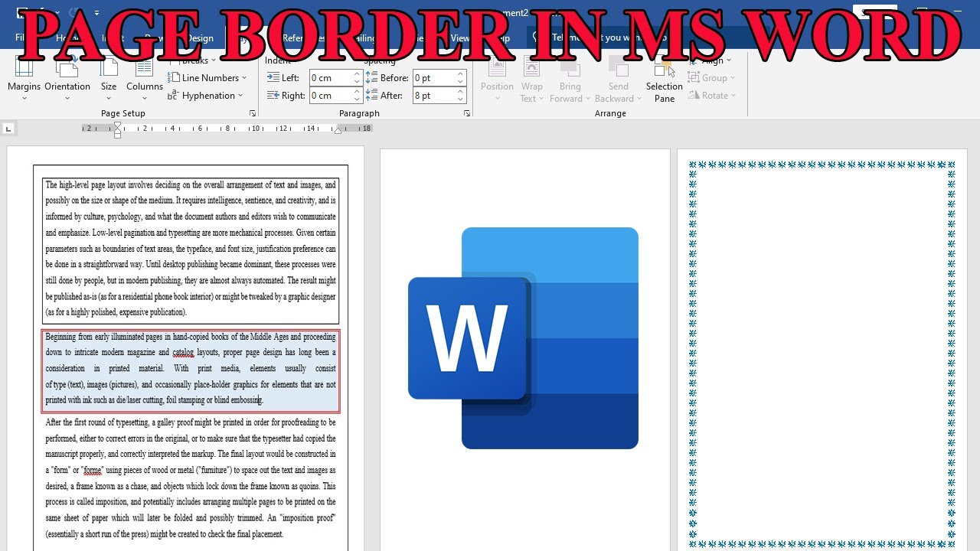Open the Page Setup dialog launcher

pos(253,113)
